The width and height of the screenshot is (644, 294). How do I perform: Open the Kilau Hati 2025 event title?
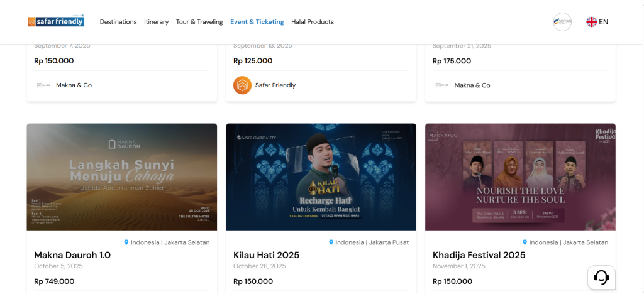coord(266,255)
